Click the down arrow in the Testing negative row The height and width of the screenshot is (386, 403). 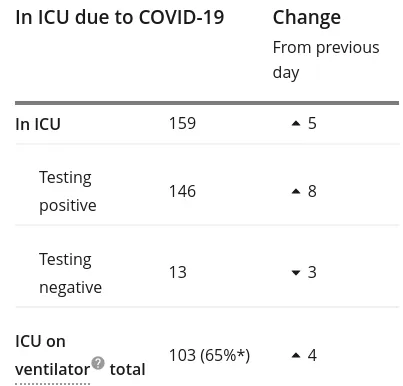(x=296, y=273)
